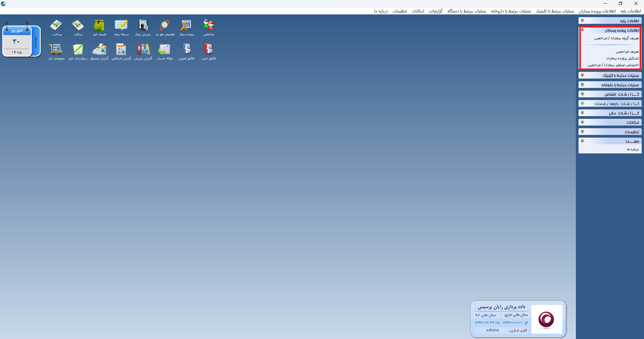Click تعریف گروه بیماران / مراجعین link

click(x=616, y=38)
